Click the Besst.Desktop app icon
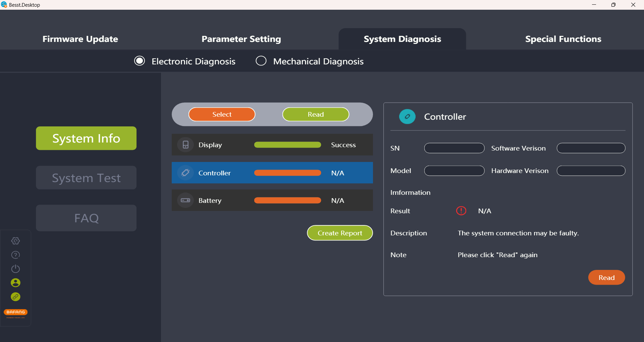644x342 pixels. (4, 5)
